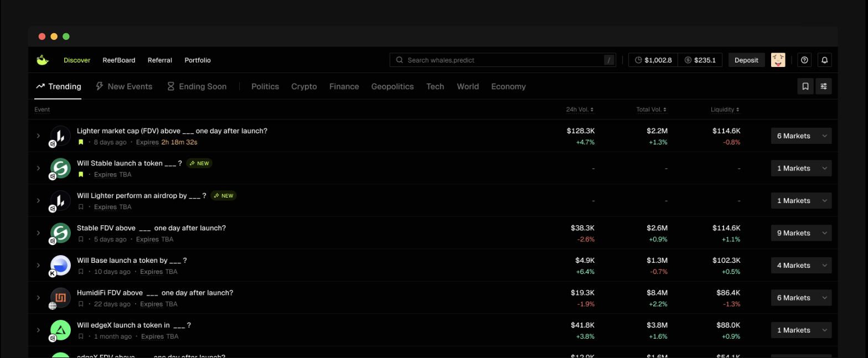Click the slash shortcut badge in search
Image resolution: width=868 pixels, height=358 pixels.
pos(609,60)
